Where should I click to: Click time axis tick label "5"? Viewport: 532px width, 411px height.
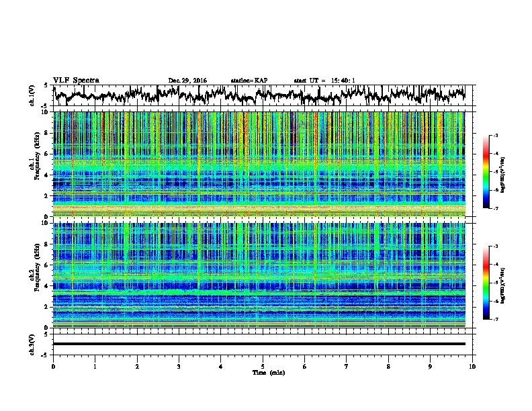(263, 367)
